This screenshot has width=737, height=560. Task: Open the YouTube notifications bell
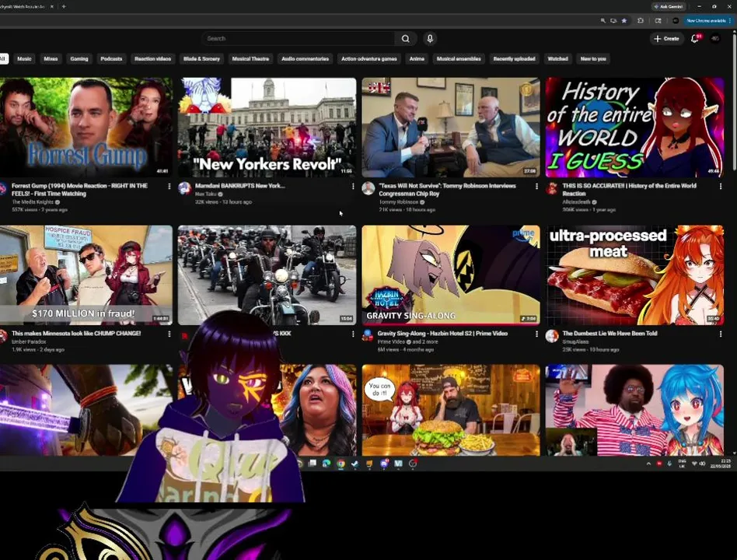[x=695, y=39]
